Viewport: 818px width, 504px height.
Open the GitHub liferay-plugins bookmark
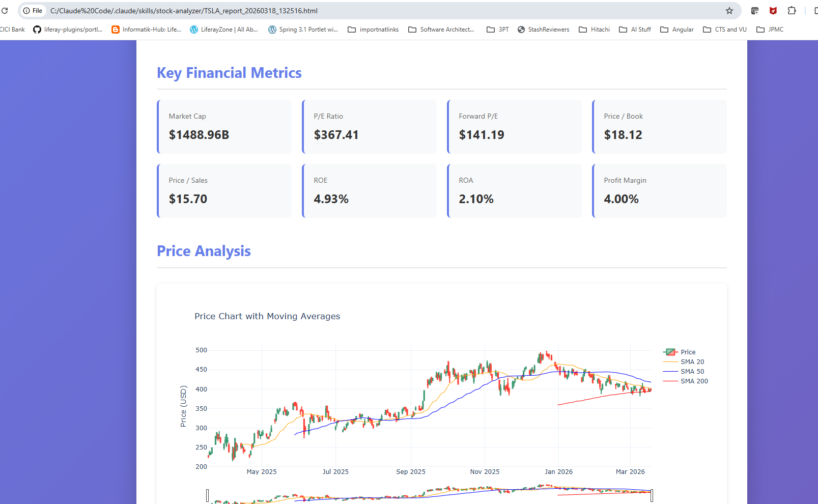[x=68, y=30]
